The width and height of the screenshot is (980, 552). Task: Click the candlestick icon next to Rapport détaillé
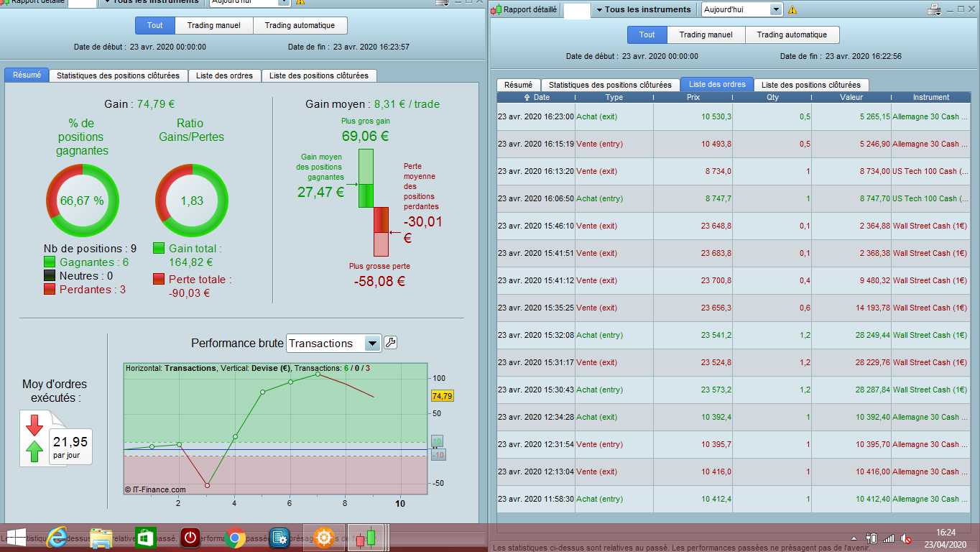(x=496, y=10)
